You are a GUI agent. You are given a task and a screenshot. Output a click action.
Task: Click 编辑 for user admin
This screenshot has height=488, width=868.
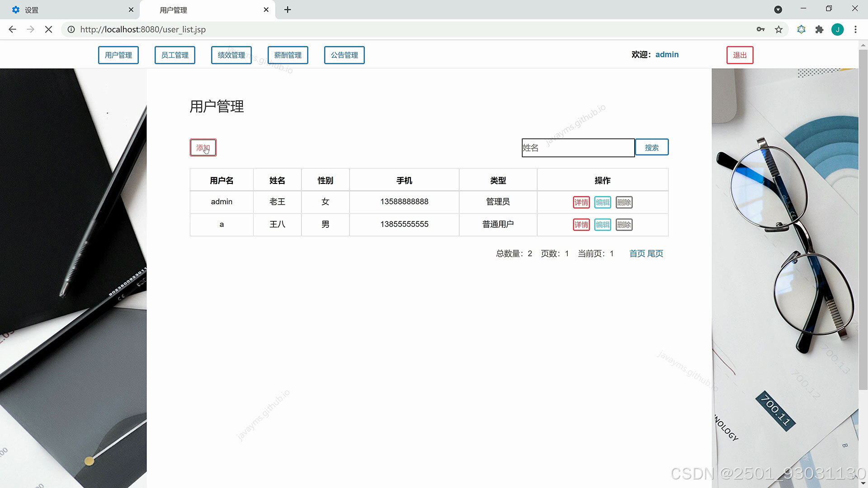click(x=603, y=202)
